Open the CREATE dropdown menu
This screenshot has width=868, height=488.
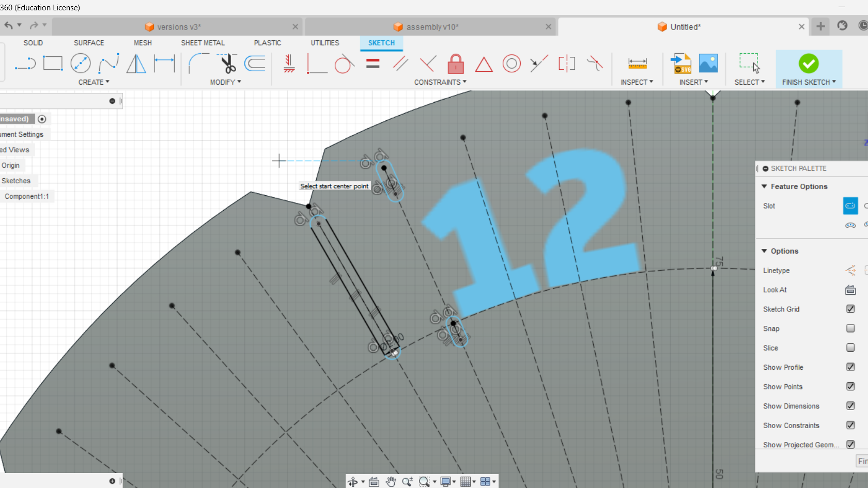94,82
